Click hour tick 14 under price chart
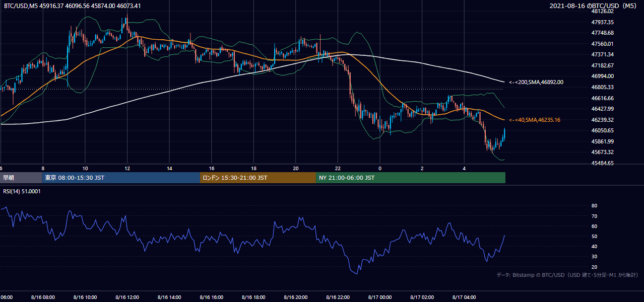Image resolution: width=644 pixels, height=302 pixels. 169,168
